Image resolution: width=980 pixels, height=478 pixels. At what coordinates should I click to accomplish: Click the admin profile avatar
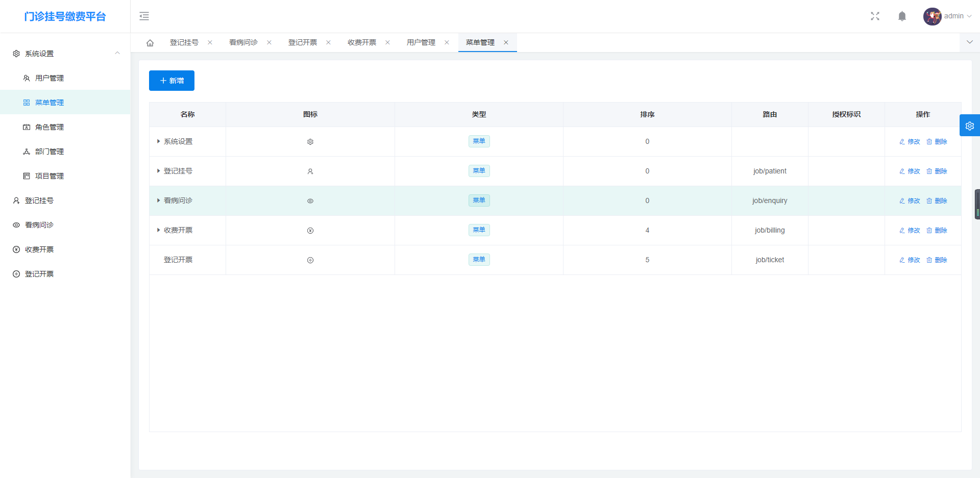point(933,16)
